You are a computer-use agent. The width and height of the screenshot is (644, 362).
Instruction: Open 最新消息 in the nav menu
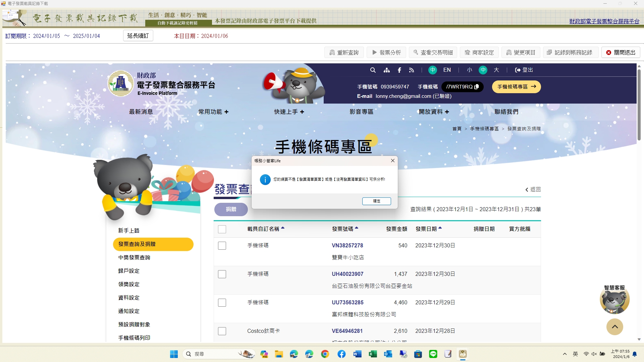141,112
